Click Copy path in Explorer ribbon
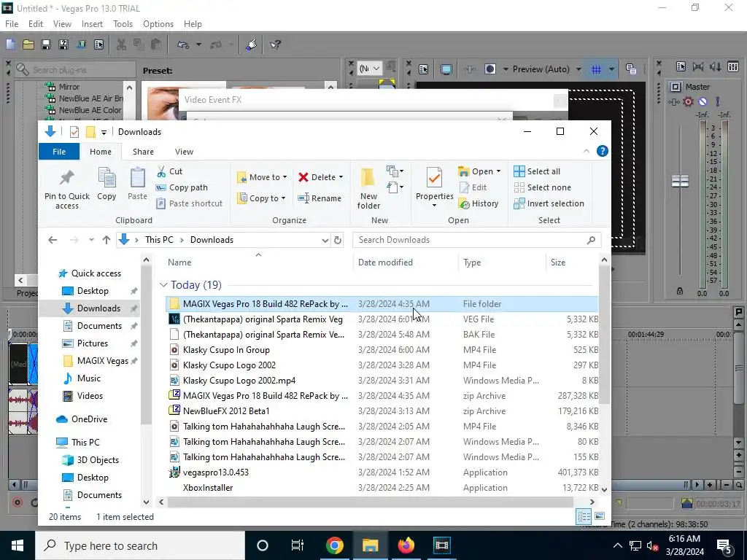This screenshot has width=747, height=560. pos(182,187)
